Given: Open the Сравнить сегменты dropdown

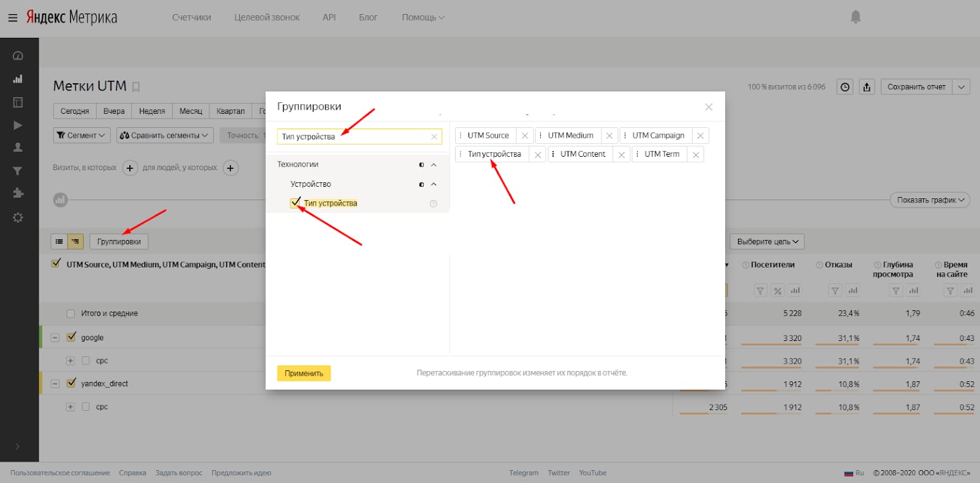Looking at the screenshot, I should point(165,135).
